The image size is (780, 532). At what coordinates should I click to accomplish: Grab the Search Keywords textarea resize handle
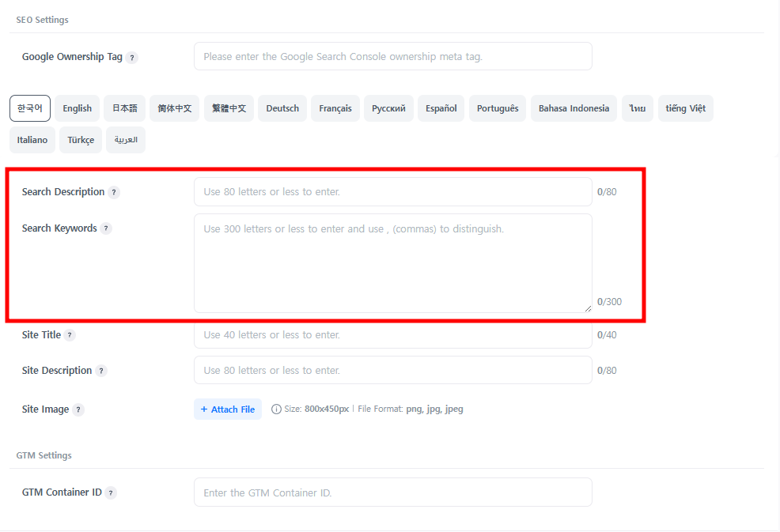[x=588, y=308]
